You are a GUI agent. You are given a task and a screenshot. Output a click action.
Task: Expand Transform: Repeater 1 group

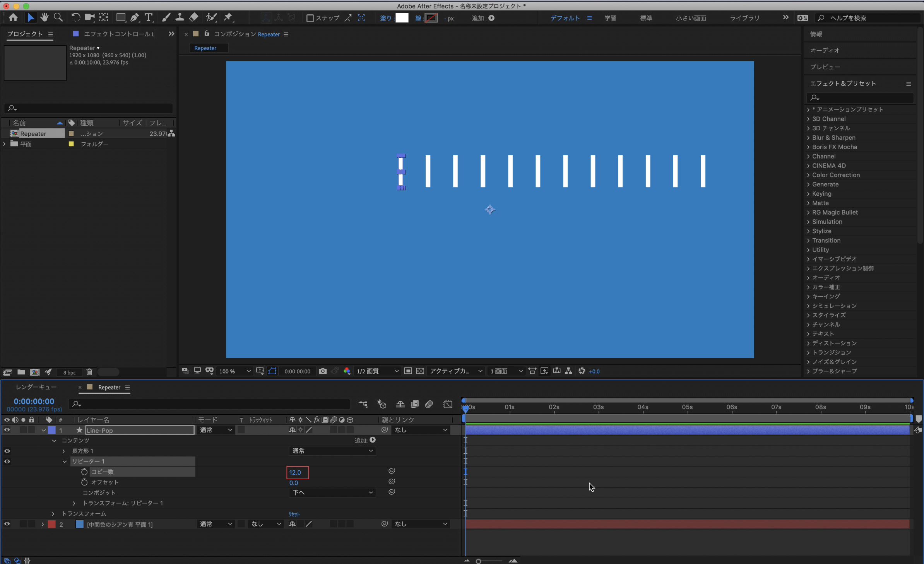(74, 503)
